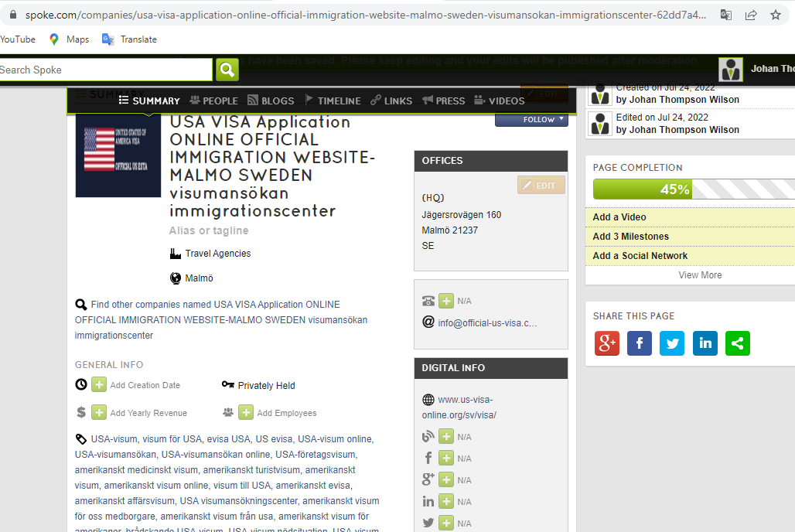
Task: Open the Travel Agencies industry link
Action: click(x=218, y=253)
